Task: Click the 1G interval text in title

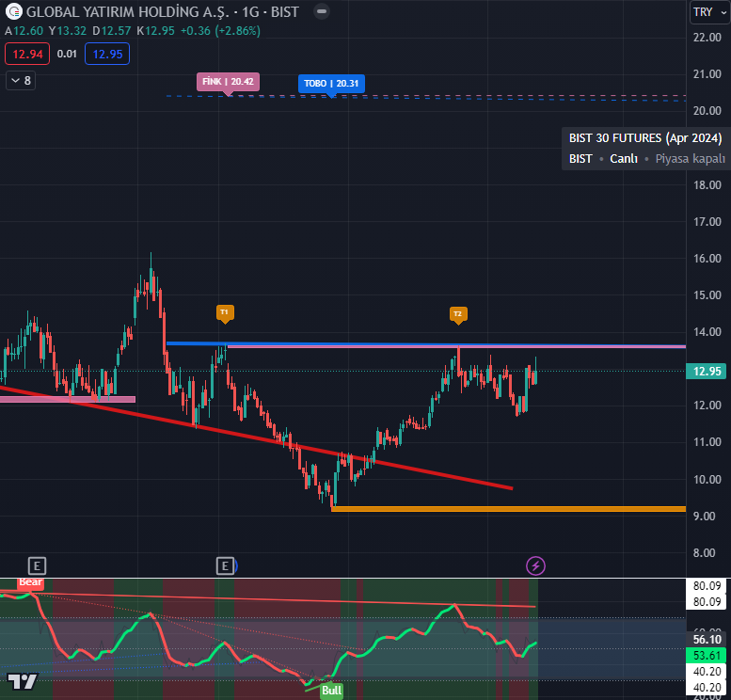Action: [x=250, y=12]
